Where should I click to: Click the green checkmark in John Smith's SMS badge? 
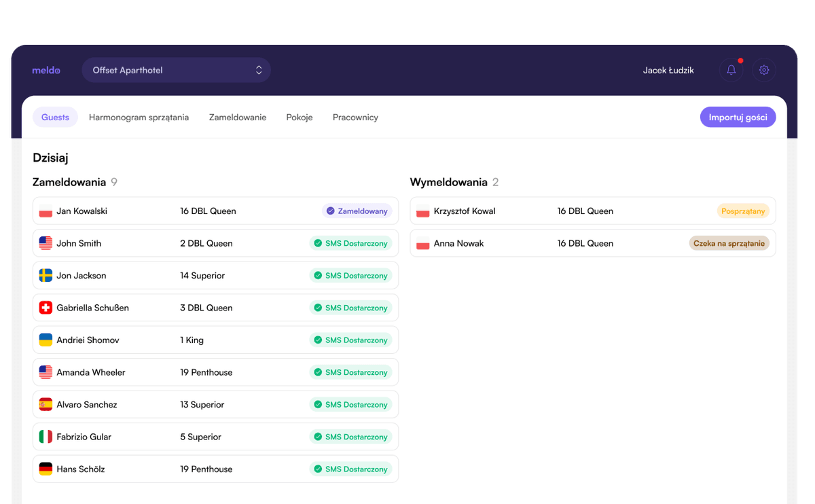(318, 242)
